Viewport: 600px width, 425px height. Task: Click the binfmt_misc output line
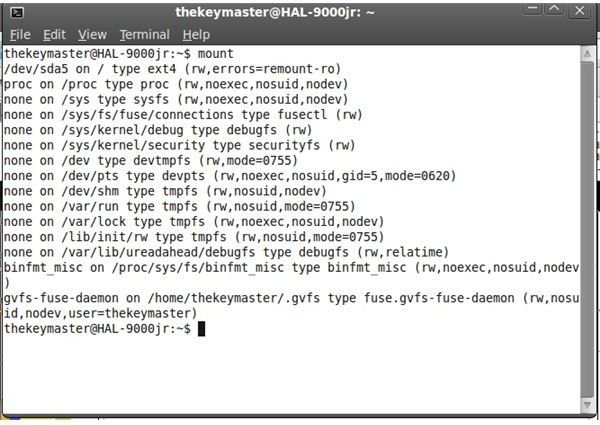click(292, 275)
